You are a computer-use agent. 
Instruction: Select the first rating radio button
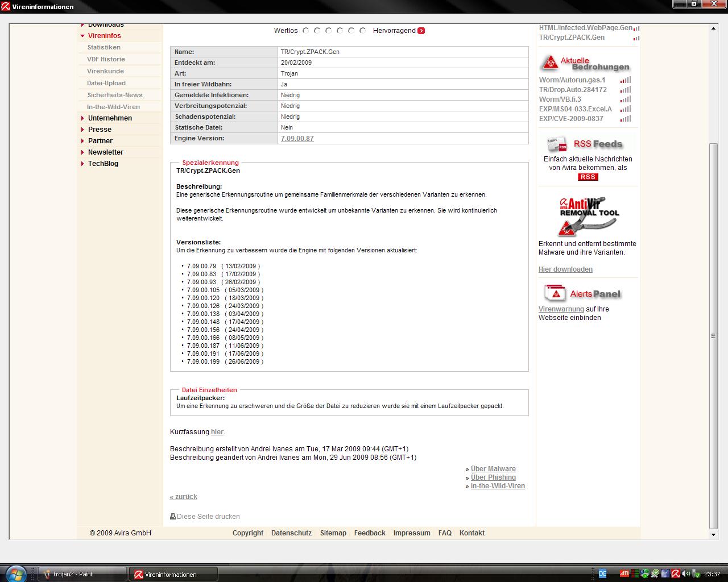pyautogui.click(x=306, y=31)
